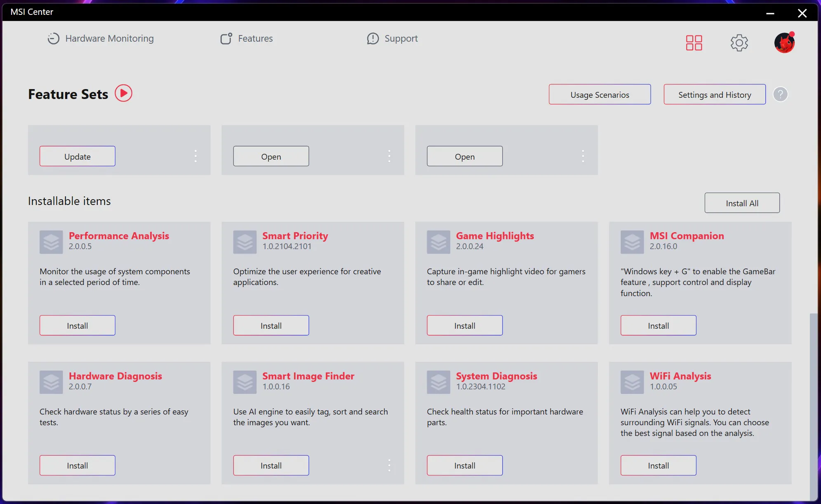Click the WiFi Analysis layers icon
The height and width of the screenshot is (504, 821).
632,382
